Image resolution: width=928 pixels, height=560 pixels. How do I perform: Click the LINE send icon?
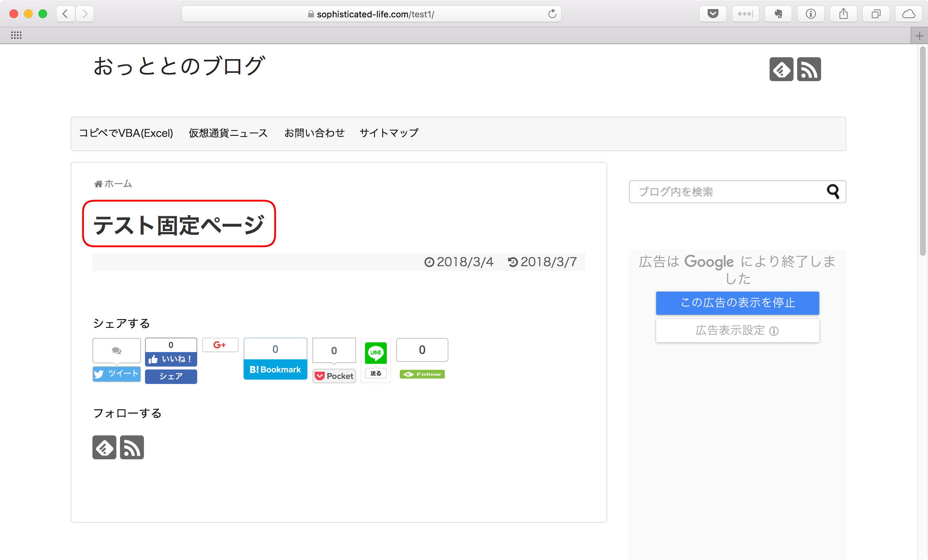coord(376,353)
